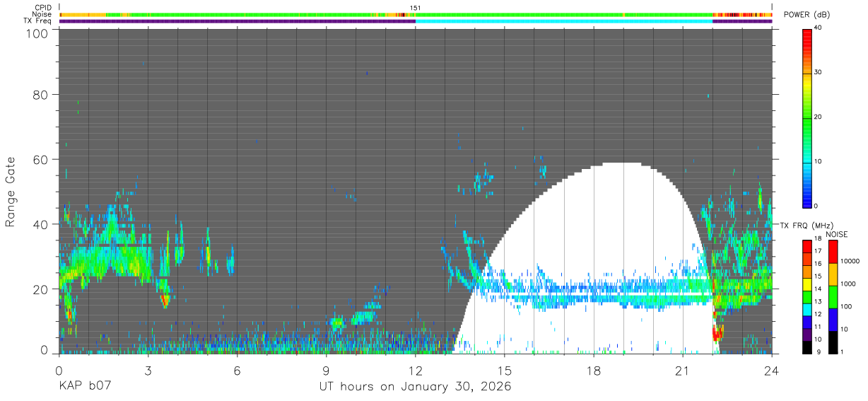Click the '21' UT hour tick label

tap(683, 371)
